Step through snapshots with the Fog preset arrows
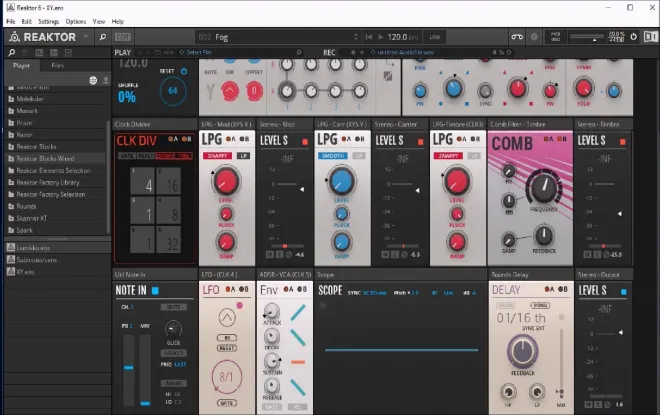The width and height of the screenshot is (660, 415). [x=356, y=37]
